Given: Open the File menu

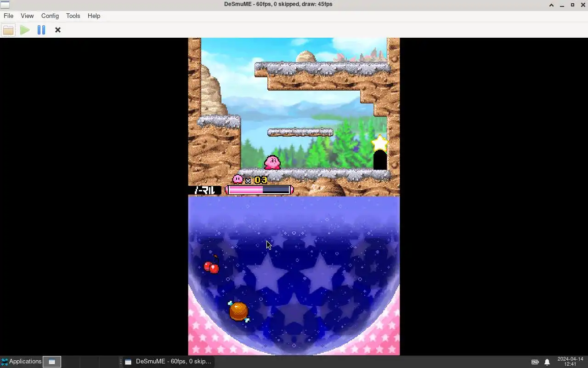Looking at the screenshot, I should pyautogui.click(x=8, y=16).
